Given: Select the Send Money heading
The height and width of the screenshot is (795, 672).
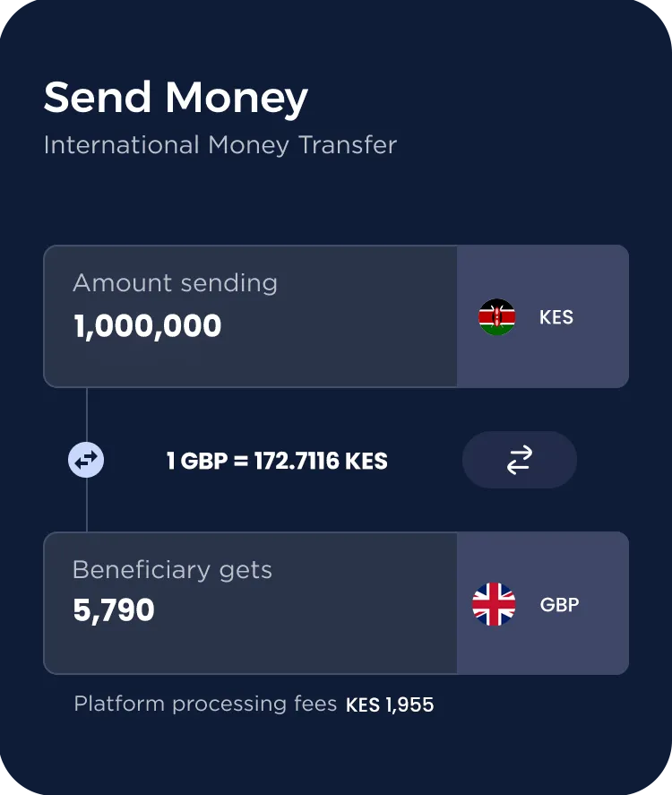Looking at the screenshot, I should [x=176, y=98].
